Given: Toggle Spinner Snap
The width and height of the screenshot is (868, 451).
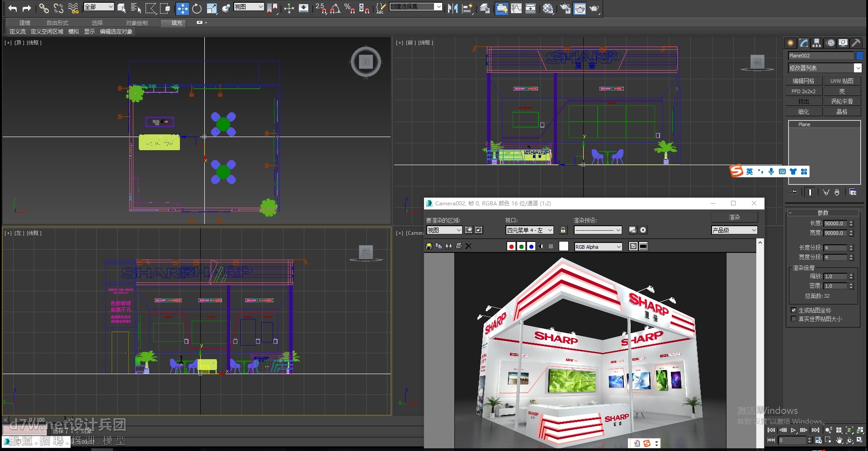Looking at the screenshot, I should pyautogui.click(x=364, y=8).
